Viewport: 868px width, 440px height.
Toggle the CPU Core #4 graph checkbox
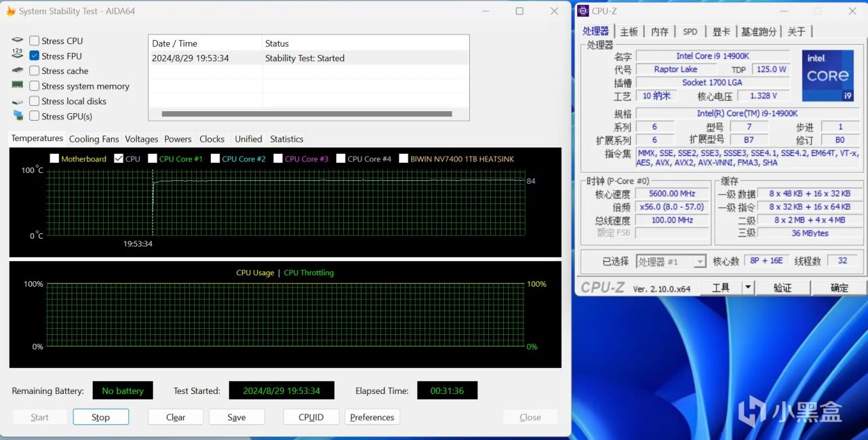(x=340, y=159)
